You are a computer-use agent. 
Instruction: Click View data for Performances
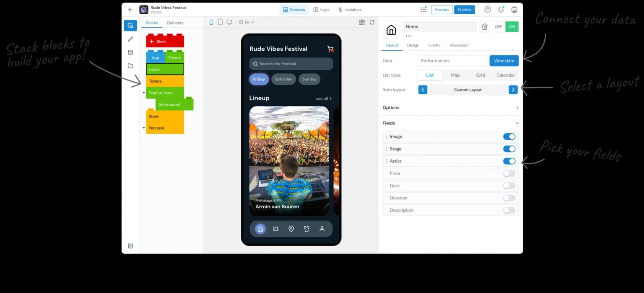point(504,60)
